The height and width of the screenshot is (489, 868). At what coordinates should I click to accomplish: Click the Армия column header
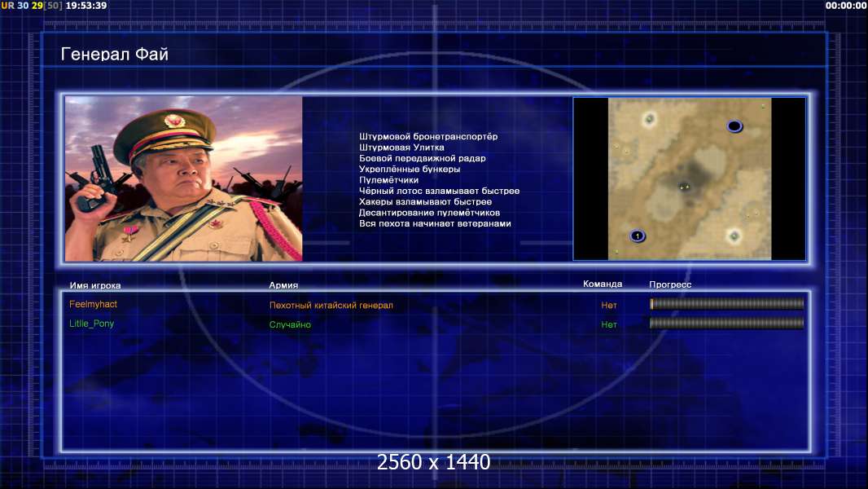283,285
